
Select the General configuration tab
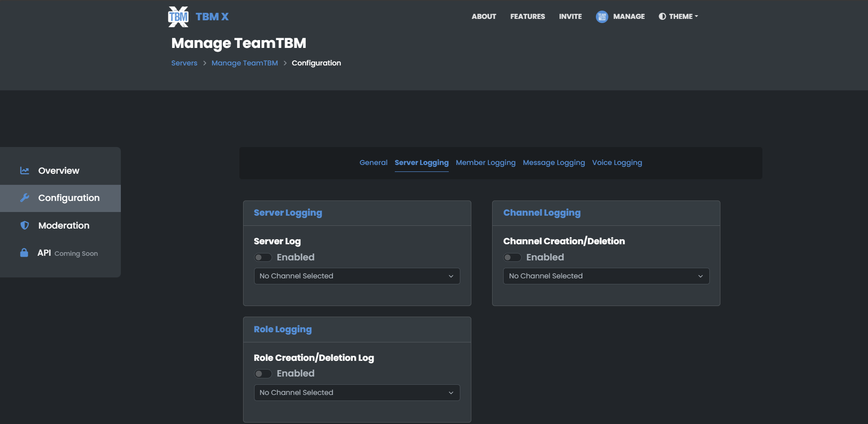[373, 162]
